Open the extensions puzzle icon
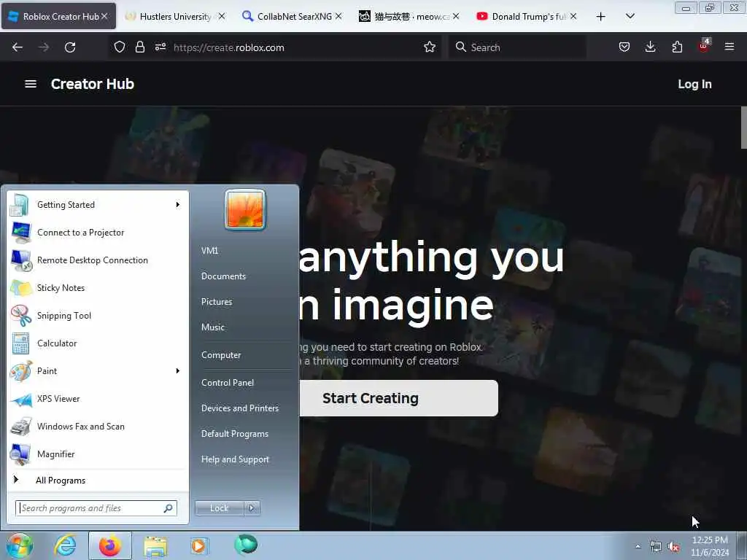Image resolution: width=747 pixels, height=560 pixels. (677, 47)
